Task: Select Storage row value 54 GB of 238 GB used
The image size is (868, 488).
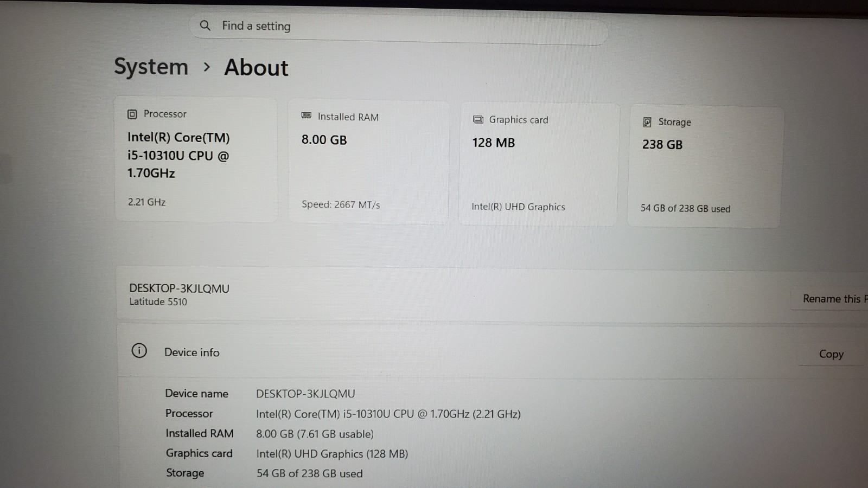Action: [309, 473]
